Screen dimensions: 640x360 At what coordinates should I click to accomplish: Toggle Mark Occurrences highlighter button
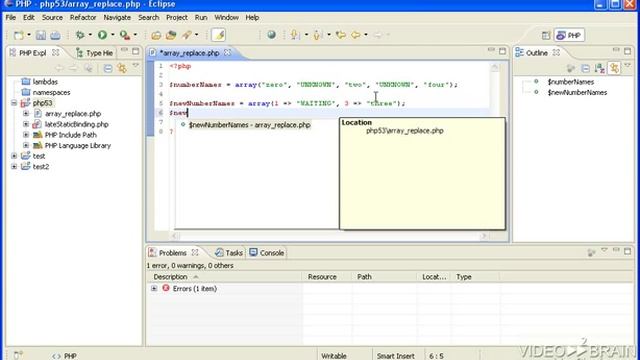tap(219, 35)
